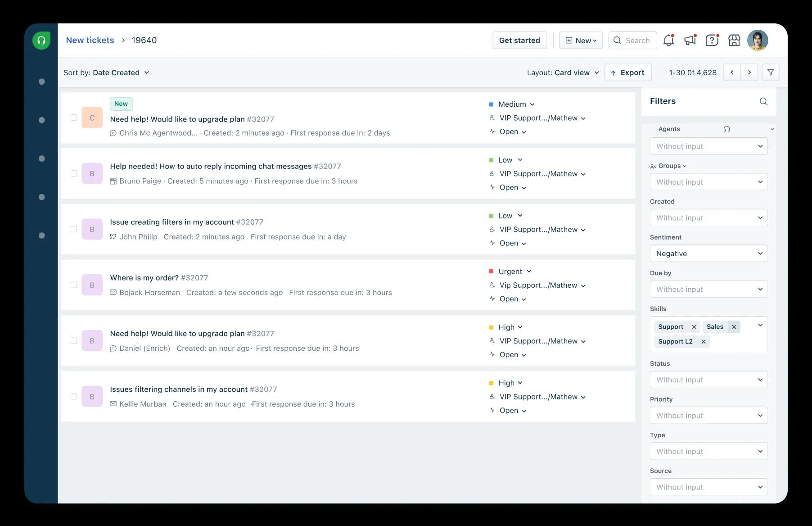Image resolution: width=812 pixels, height=526 pixels.
Task: Open the Source filter dropdown
Action: pos(708,487)
